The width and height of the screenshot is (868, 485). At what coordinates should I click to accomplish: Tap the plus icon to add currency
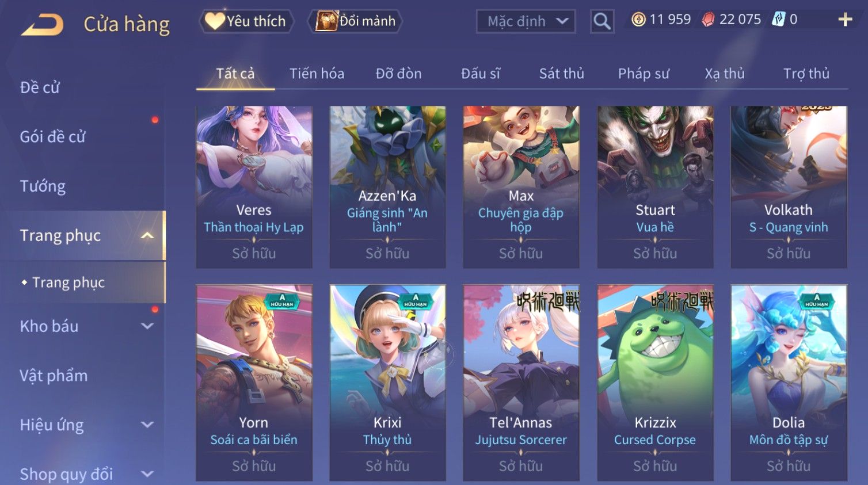845,20
